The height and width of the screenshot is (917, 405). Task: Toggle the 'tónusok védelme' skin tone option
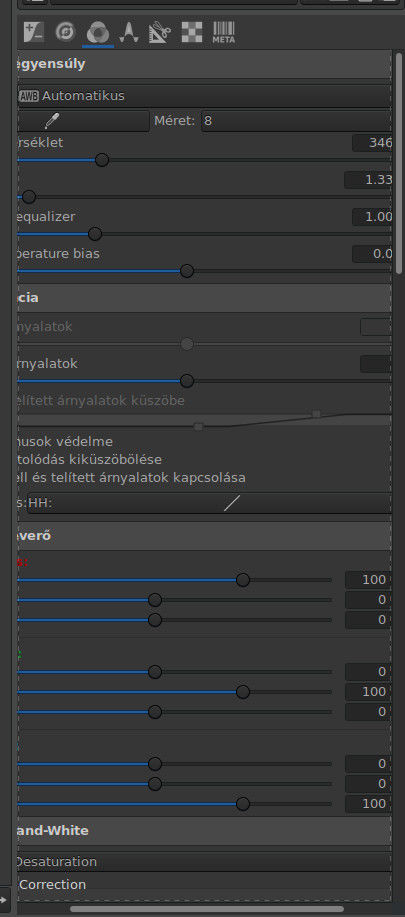65,442
